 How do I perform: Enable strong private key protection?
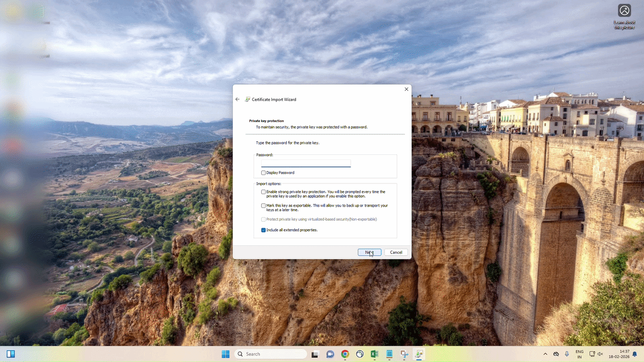[263, 192]
